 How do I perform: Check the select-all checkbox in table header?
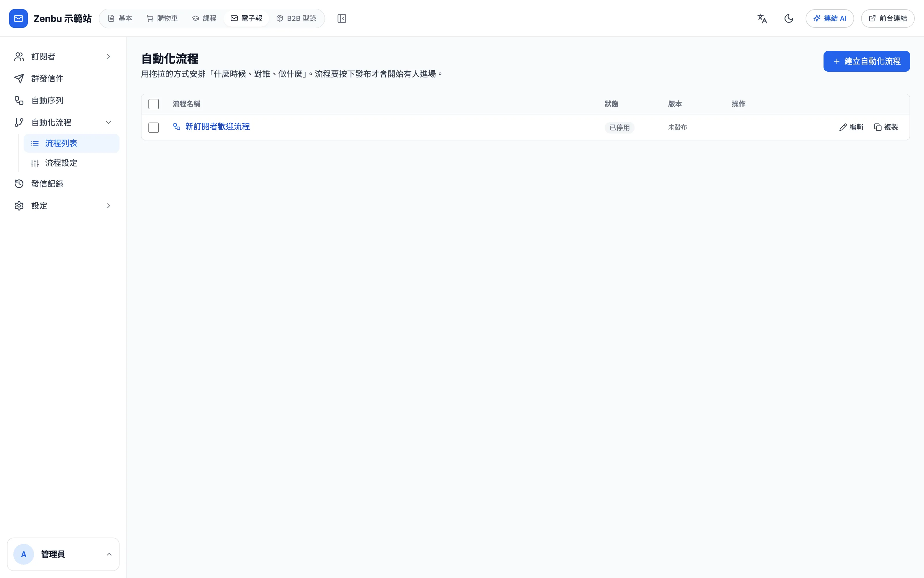point(154,104)
